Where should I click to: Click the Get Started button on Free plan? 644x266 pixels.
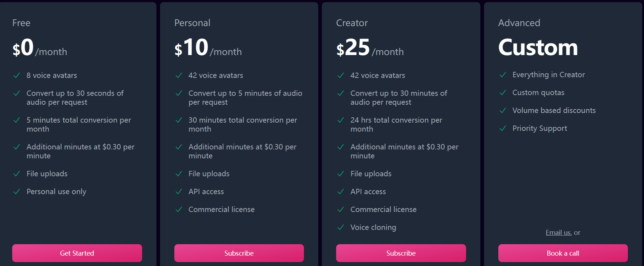click(77, 253)
